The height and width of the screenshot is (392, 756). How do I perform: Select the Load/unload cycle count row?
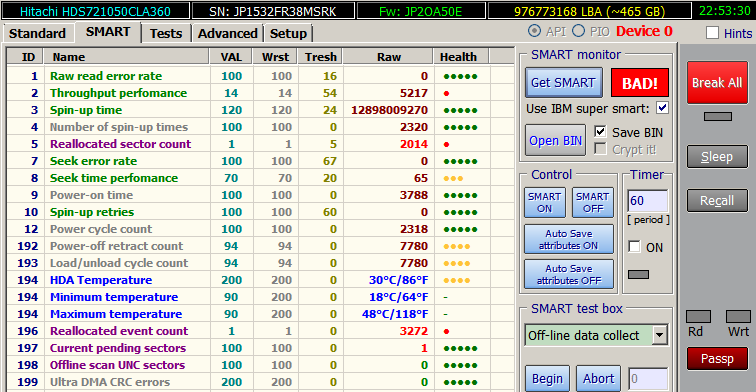coord(260,263)
